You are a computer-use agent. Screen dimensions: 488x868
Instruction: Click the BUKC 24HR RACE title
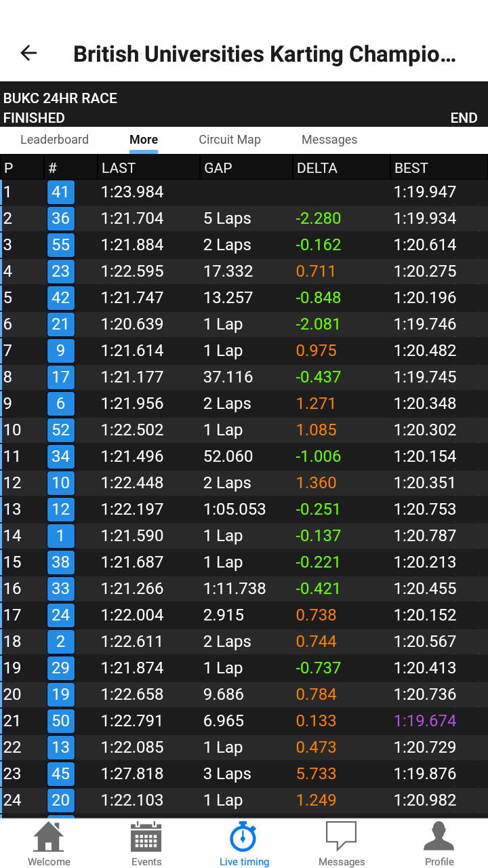pos(60,98)
